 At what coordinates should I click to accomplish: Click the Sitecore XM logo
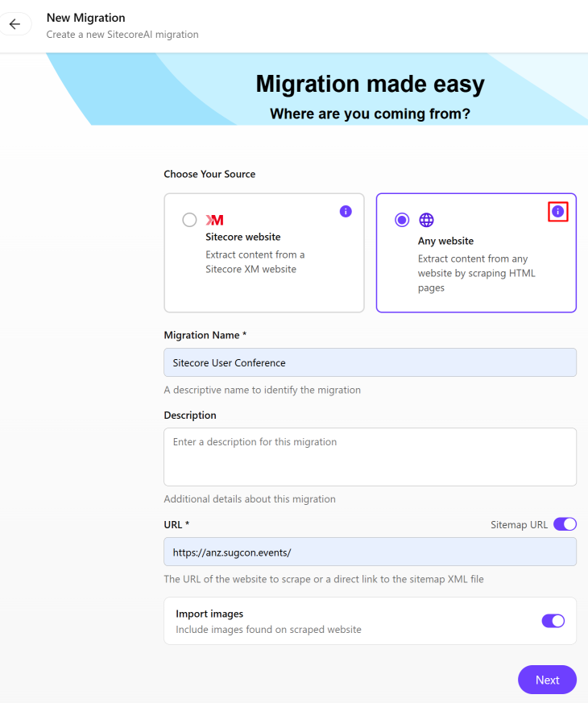pyautogui.click(x=214, y=220)
